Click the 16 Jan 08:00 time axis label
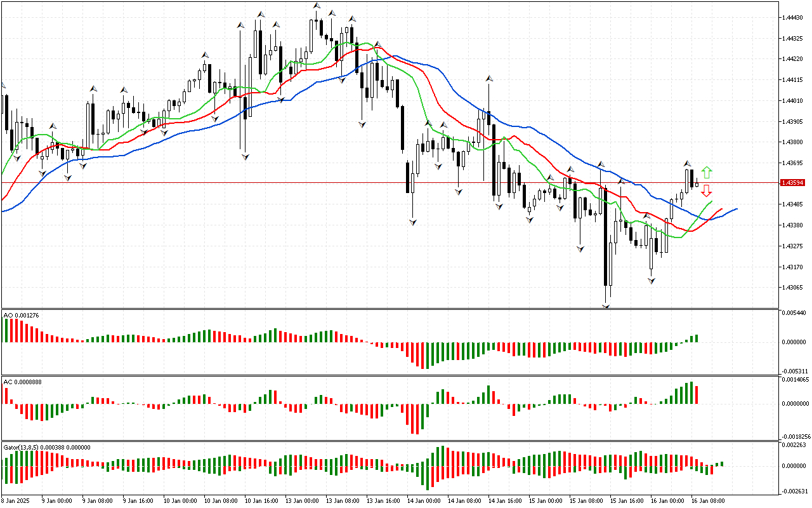The width and height of the screenshot is (812, 508). coord(709,501)
